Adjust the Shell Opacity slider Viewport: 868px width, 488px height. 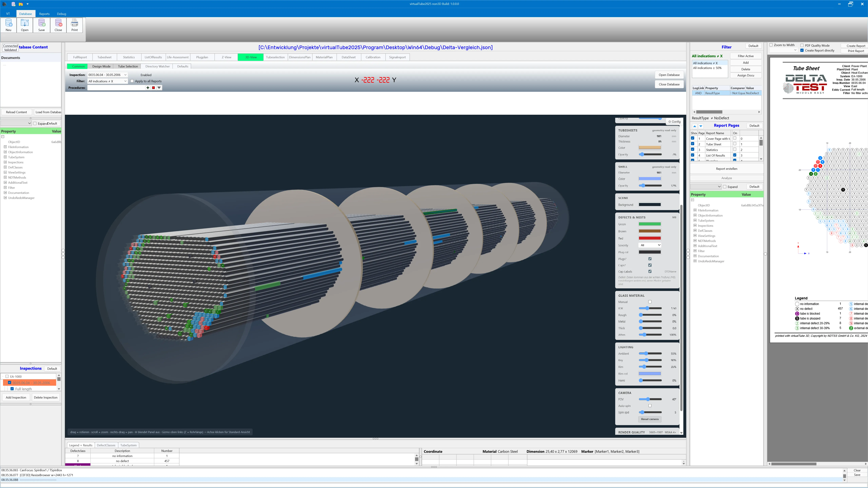pyautogui.click(x=650, y=186)
